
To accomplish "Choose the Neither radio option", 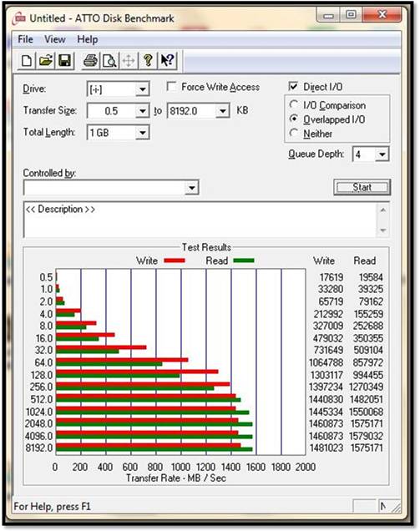I will tap(294, 133).
